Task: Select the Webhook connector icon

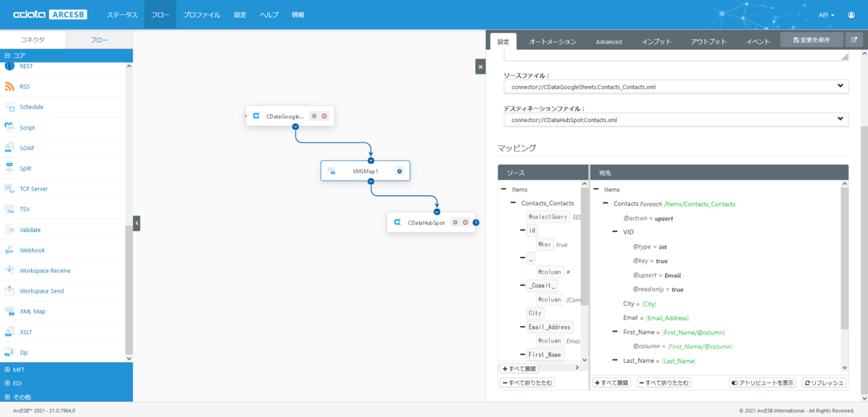Action: click(9, 250)
